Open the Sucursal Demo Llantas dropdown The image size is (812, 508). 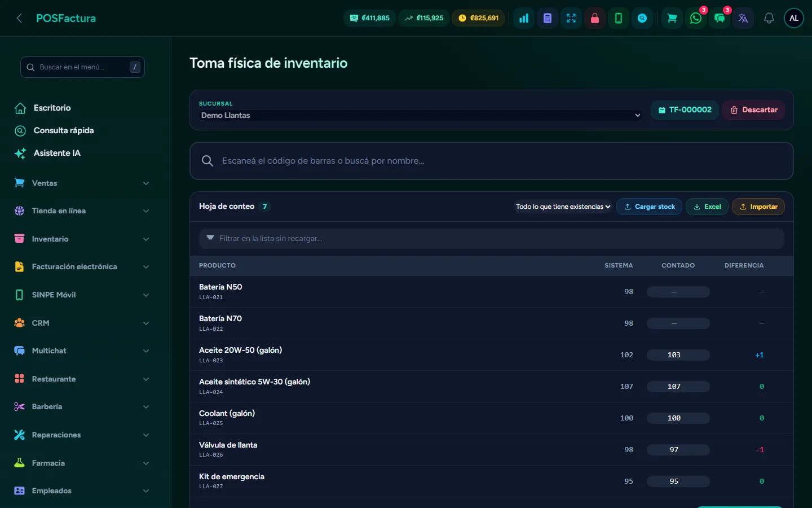(421, 115)
